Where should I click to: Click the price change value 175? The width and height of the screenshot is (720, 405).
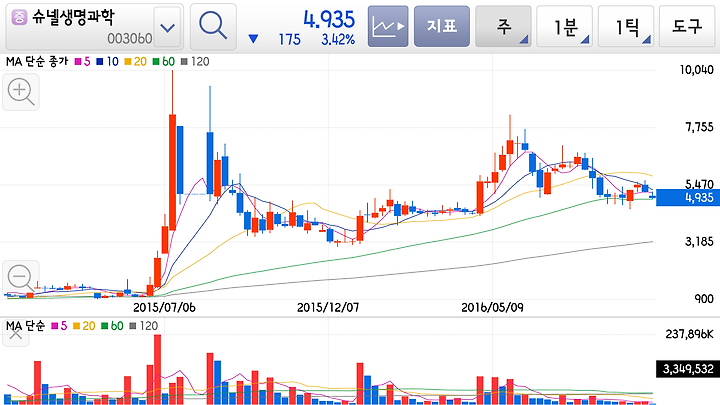click(x=289, y=40)
